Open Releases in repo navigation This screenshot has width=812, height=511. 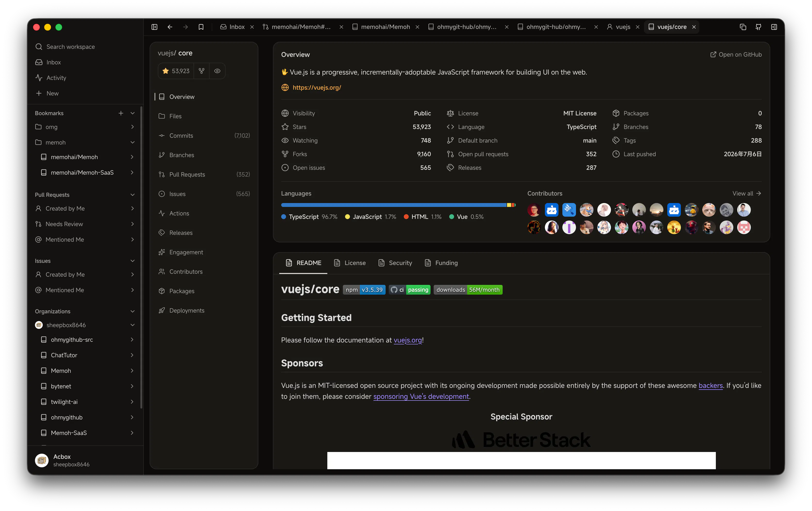204,233
